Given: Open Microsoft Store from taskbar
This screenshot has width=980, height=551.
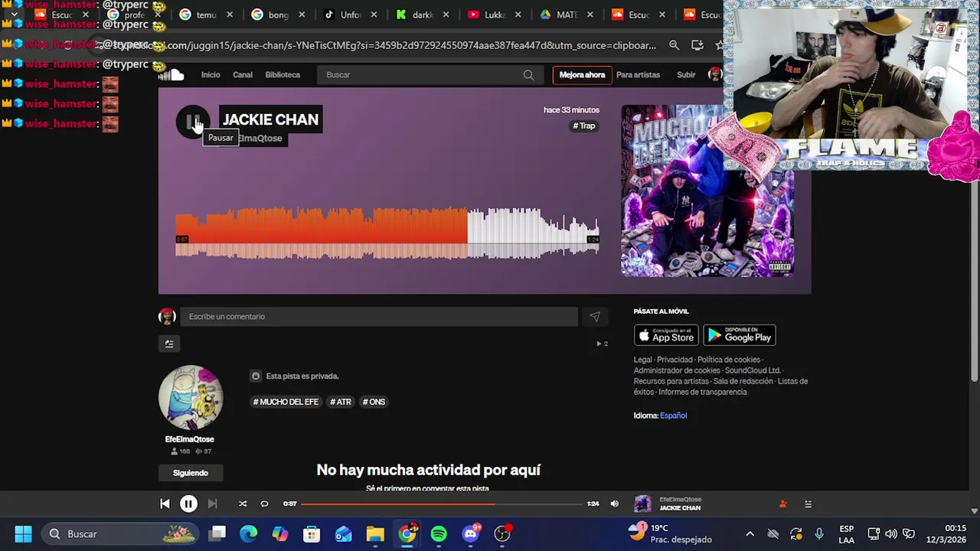Looking at the screenshot, I should (312, 533).
